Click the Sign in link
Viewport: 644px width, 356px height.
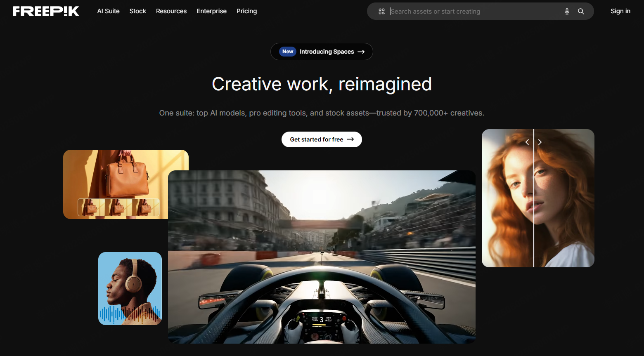(x=620, y=11)
